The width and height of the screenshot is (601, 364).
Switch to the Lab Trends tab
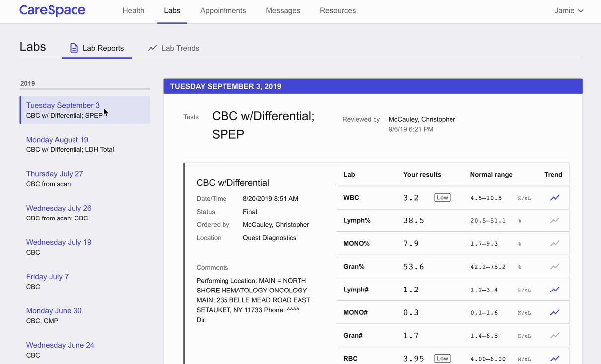(173, 48)
